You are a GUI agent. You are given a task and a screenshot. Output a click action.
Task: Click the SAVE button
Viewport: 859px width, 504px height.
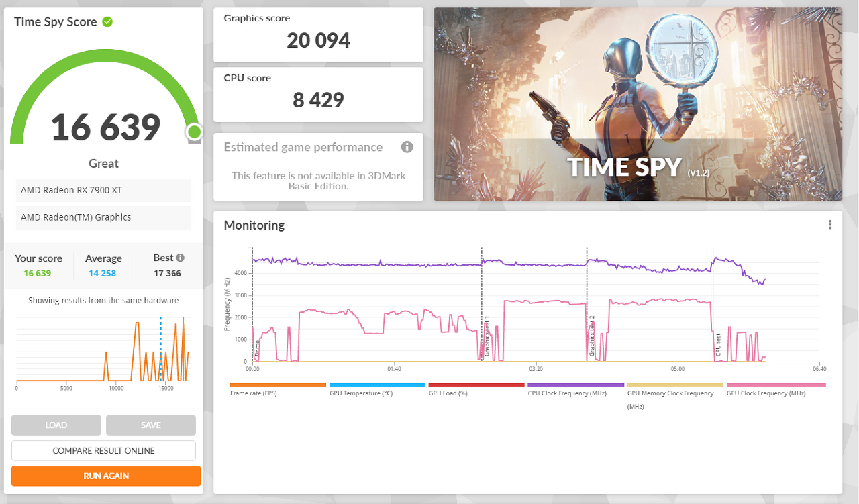pos(151,425)
